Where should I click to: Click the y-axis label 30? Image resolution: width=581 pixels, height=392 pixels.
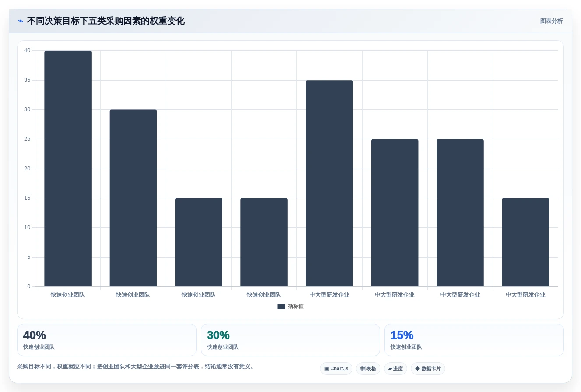[x=27, y=109]
